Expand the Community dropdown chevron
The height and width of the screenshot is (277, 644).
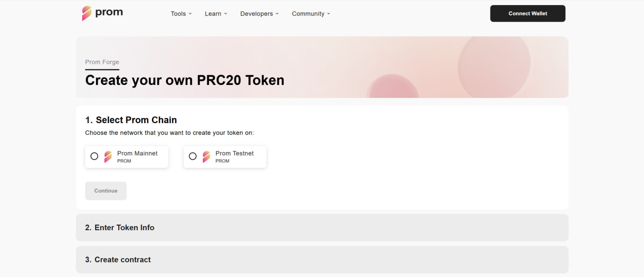coord(329,14)
